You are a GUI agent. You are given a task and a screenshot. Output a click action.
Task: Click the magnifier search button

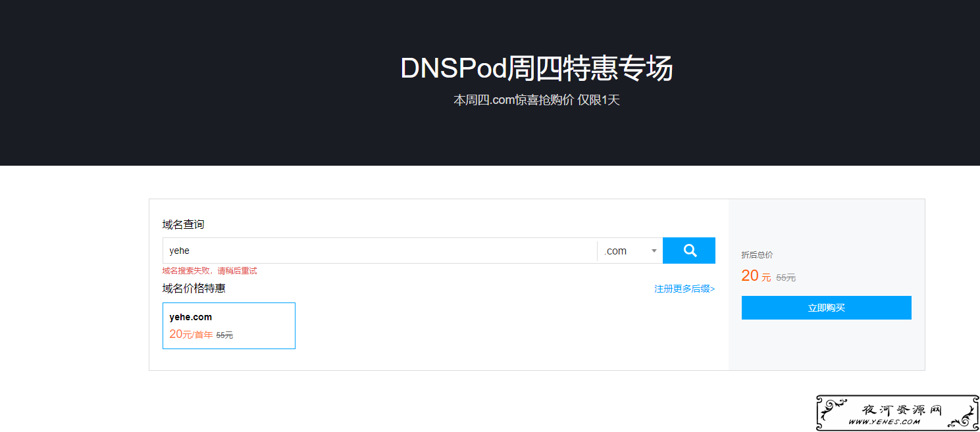pyautogui.click(x=689, y=251)
